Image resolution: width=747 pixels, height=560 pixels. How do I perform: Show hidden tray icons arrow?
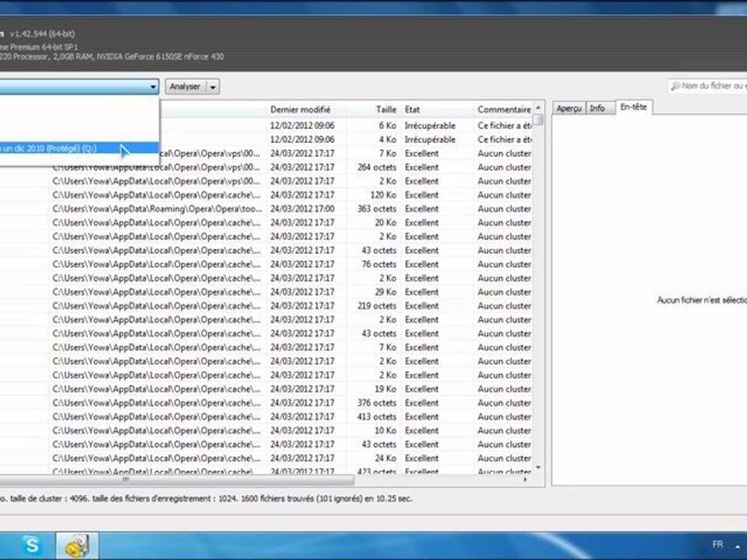click(738, 546)
